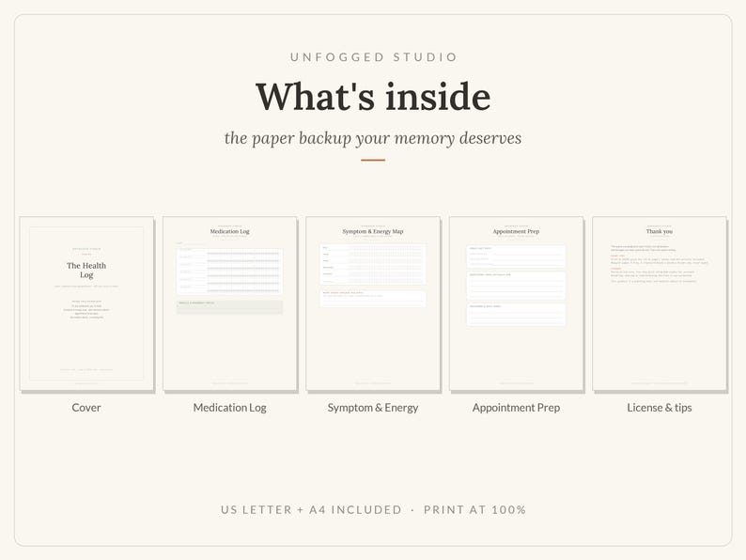Click the Unfogged Studio brand text
This screenshot has width=746, height=560.
click(374, 57)
